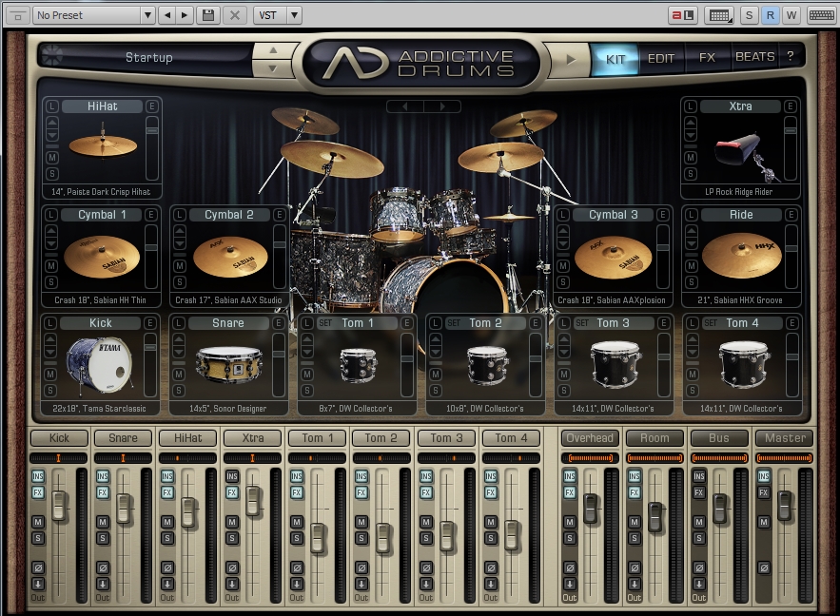This screenshot has height=616, width=840.
Task: Invert phase on the Master channel
Action: [x=764, y=568]
